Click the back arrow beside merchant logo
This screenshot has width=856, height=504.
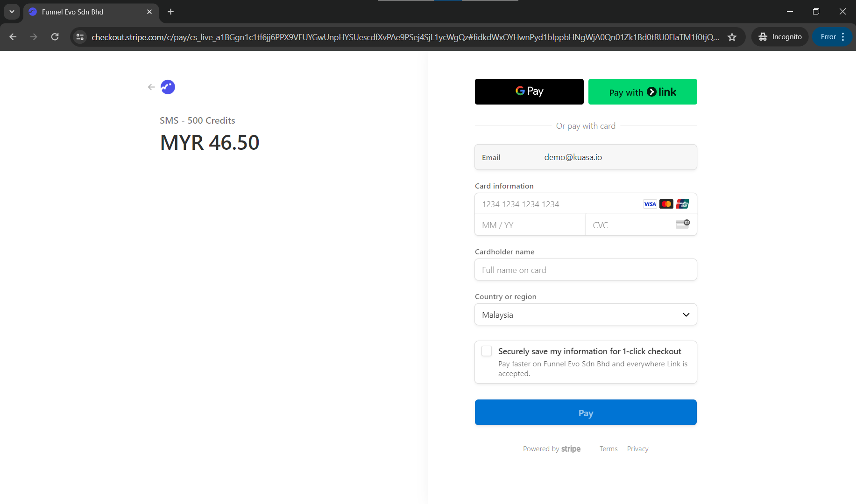point(151,87)
